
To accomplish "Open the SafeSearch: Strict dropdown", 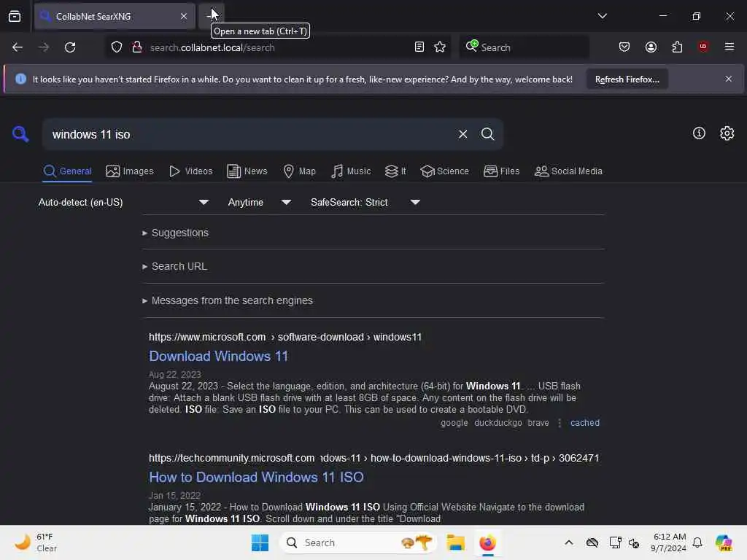I will pos(365,203).
